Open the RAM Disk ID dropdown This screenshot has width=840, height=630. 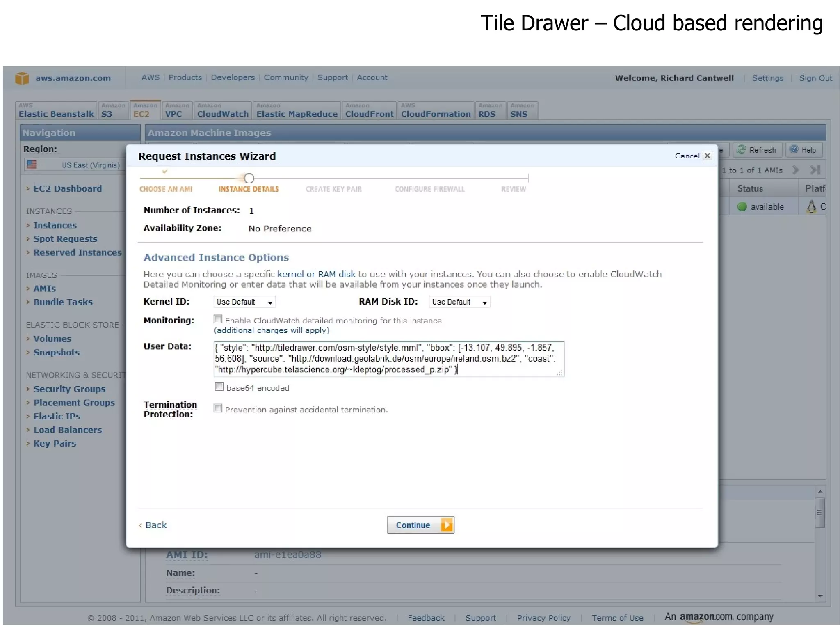pyautogui.click(x=459, y=302)
